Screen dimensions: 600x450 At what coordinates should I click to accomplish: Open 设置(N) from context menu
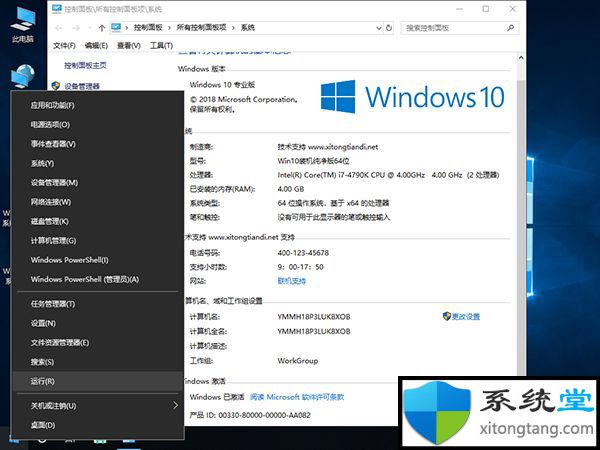pos(98,323)
